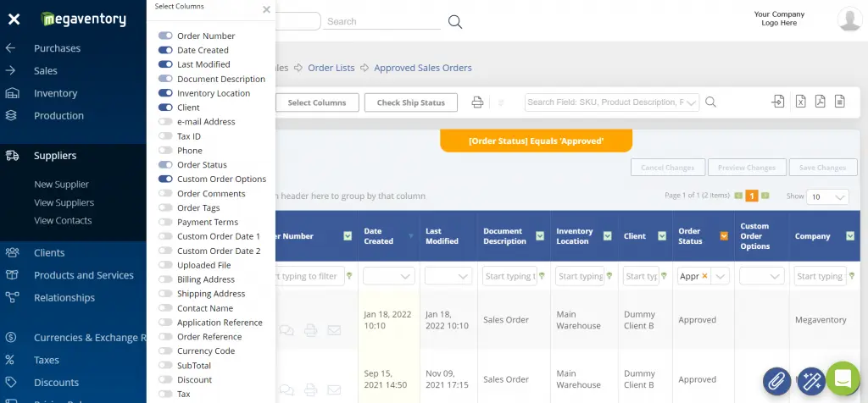Click the Order Status Equals Approved banner
This screenshot has height=403, width=868.
click(536, 141)
